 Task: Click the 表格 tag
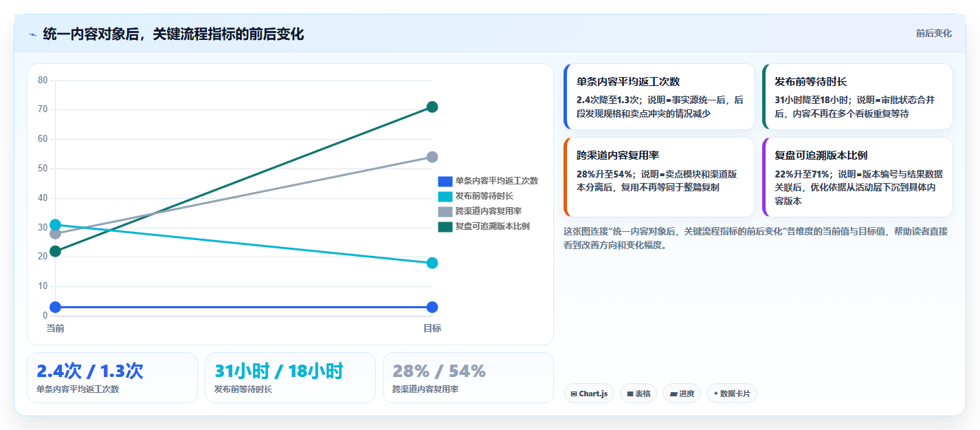pos(638,394)
